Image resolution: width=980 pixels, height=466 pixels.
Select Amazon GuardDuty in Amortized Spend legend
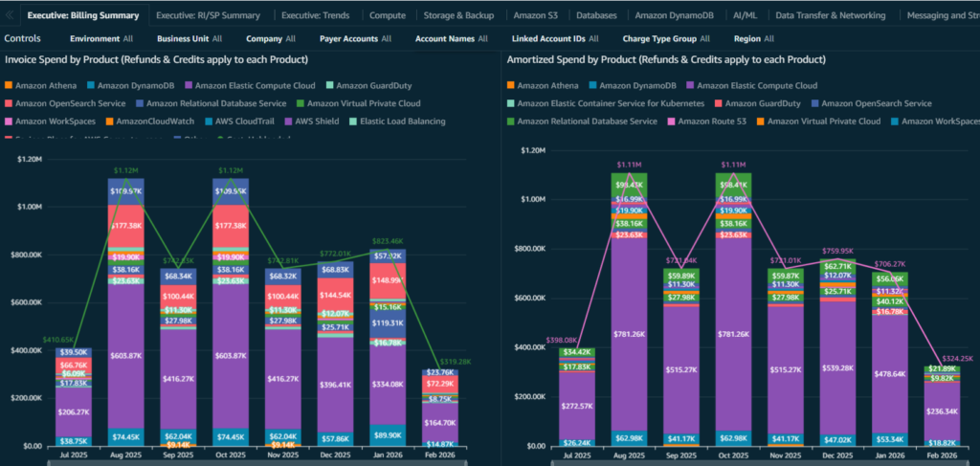758,103
